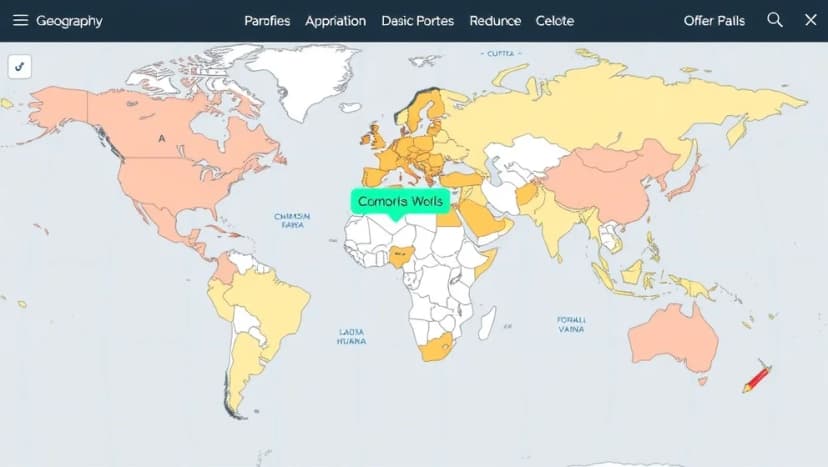828x467 pixels.
Task: Open the Celote menu
Action: click(x=555, y=21)
